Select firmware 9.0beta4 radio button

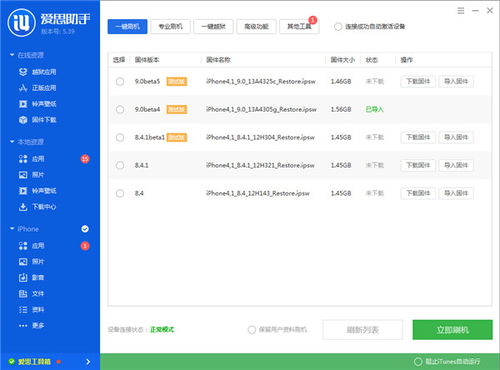[x=120, y=109]
